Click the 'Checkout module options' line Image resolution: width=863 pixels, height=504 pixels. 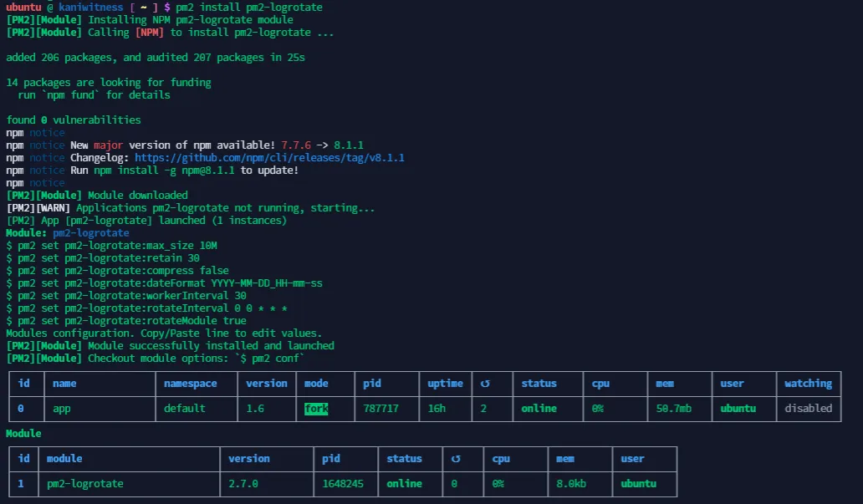(156, 359)
